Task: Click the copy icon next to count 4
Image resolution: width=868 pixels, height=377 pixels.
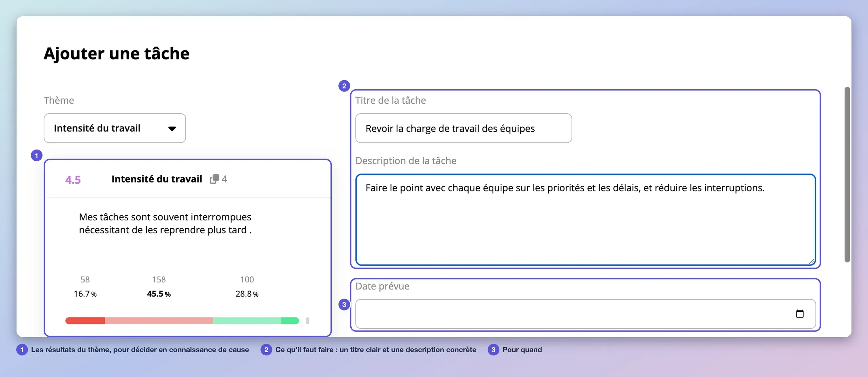Action: (214, 179)
